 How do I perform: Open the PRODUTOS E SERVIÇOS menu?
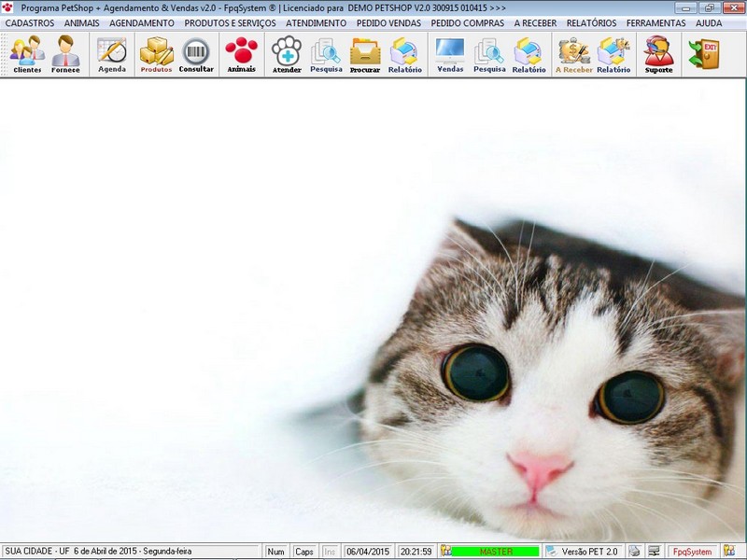tap(230, 22)
